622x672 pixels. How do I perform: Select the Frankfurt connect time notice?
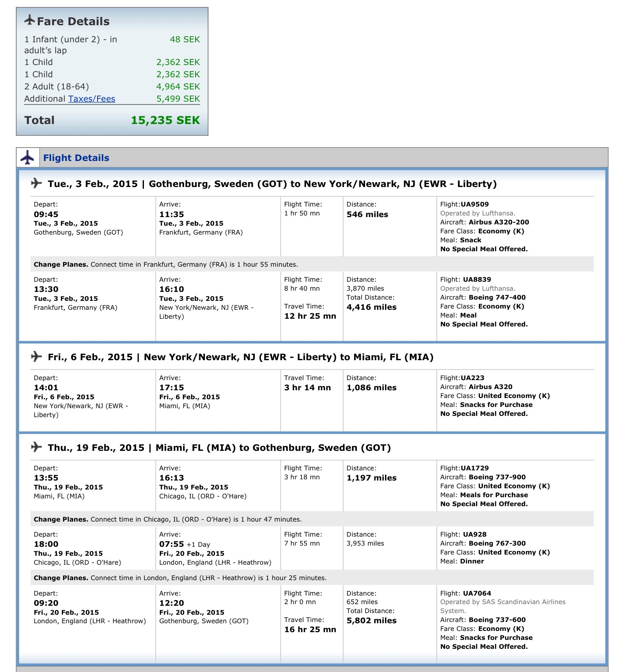(x=312, y=264)
